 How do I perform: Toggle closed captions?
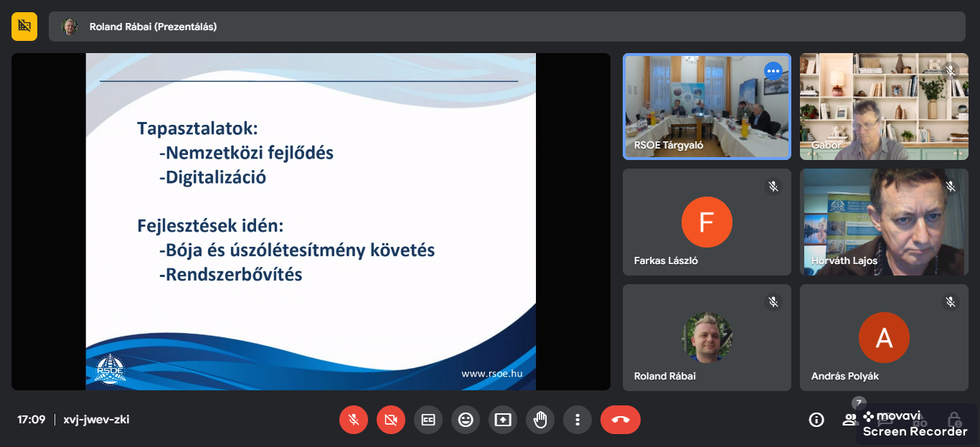(x=428, y=420)
